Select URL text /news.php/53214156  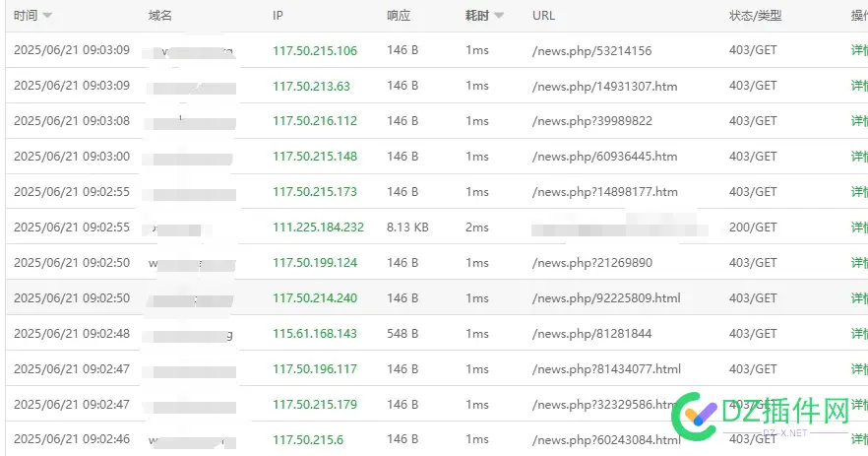tap(591, 50)
